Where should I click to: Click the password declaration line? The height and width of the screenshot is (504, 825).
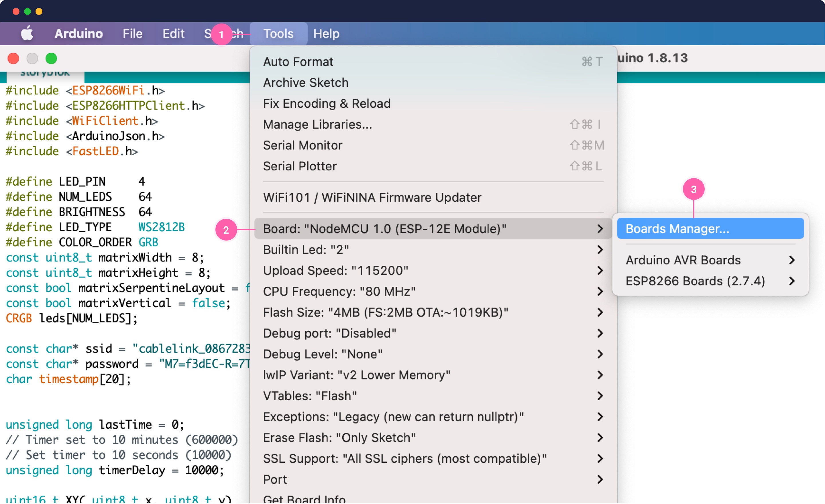click(x=127, y=364)
